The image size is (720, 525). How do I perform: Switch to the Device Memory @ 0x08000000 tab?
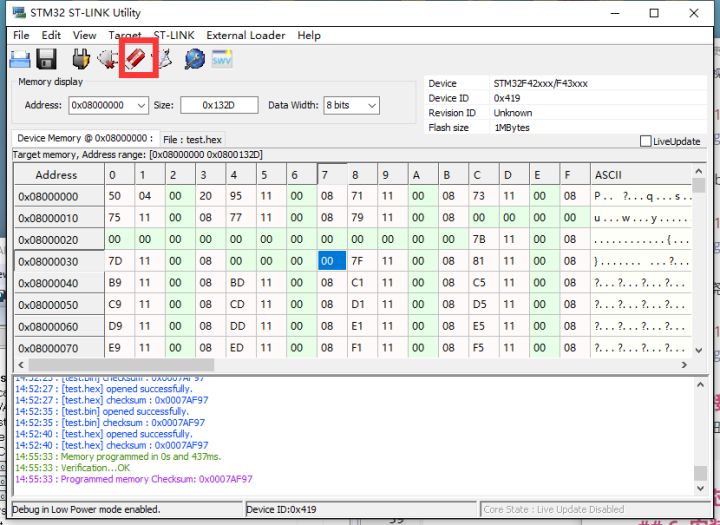(x=85, y=138)
